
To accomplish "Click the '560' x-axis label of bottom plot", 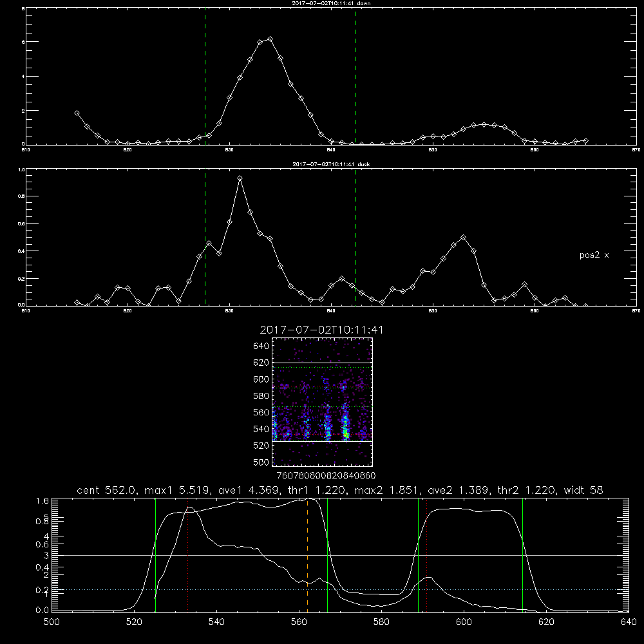I will tap(299, 622).
